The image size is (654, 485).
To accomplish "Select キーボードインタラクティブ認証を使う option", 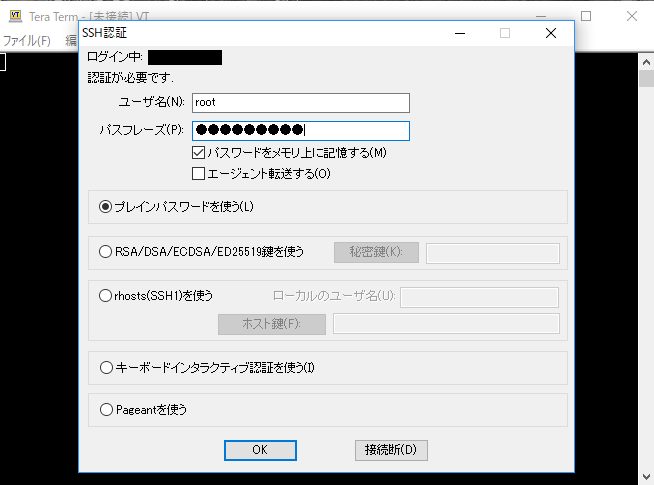I will tap(106, 367).
